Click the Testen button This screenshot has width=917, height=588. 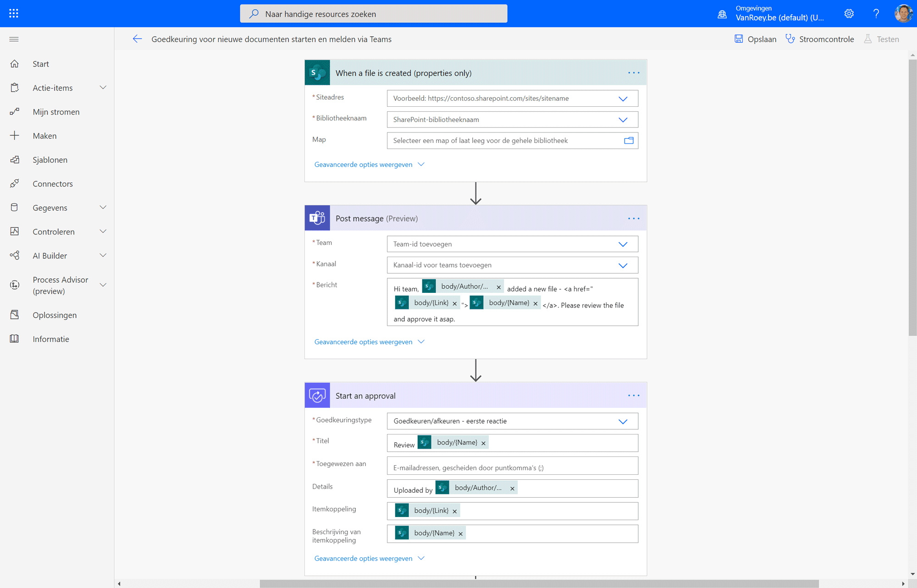[882, 39]
